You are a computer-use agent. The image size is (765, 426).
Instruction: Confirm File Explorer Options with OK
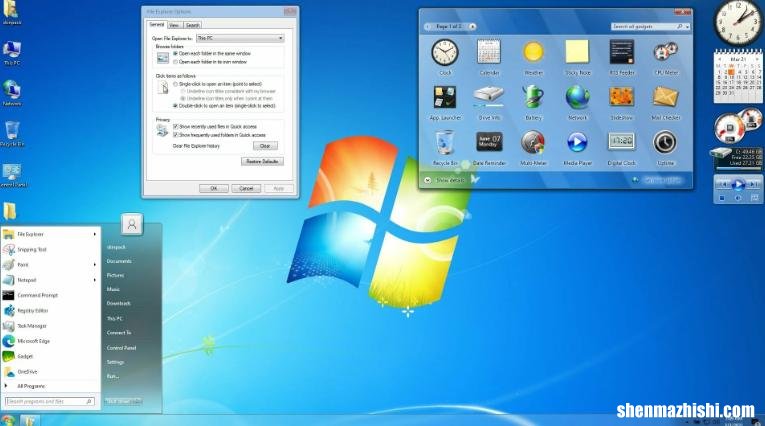[x=214, y=188]
